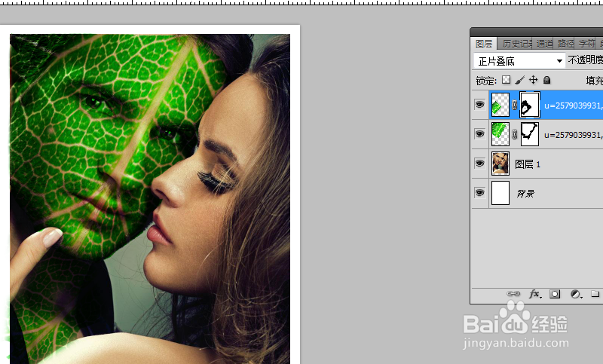Switch to 字符 tab
Image resolution: width=603 pixels, height=364 pixels.
[x=586, y=44]
